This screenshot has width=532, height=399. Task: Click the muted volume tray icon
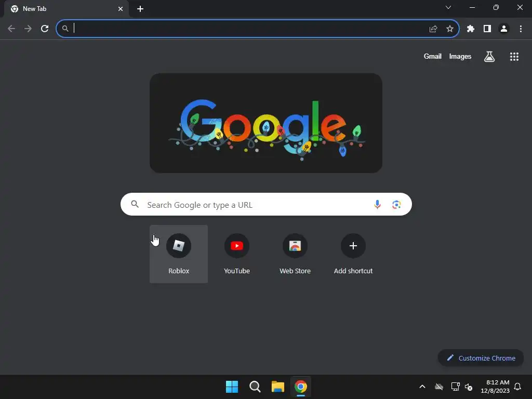coord(469,387)
